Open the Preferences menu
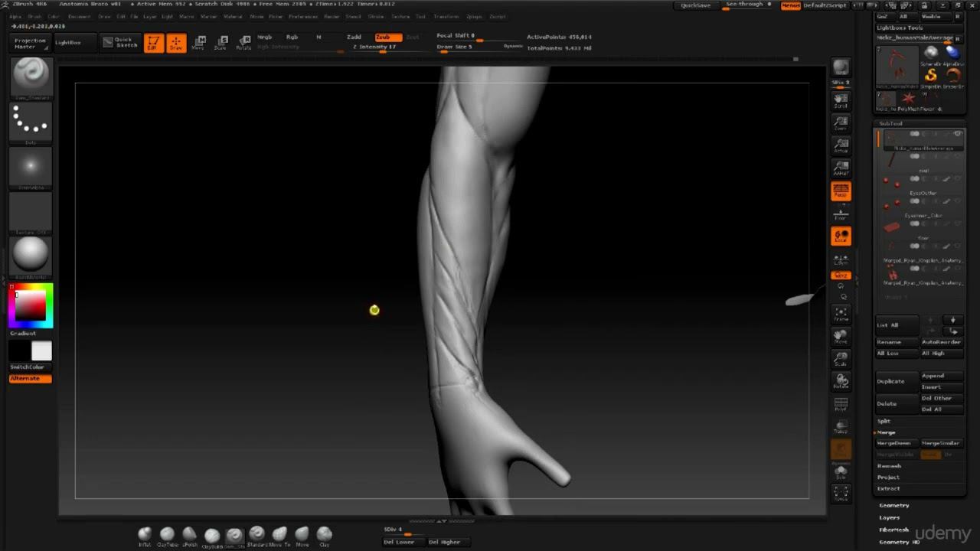Viewport: 980px width, 551px height. tap(303, 16)
